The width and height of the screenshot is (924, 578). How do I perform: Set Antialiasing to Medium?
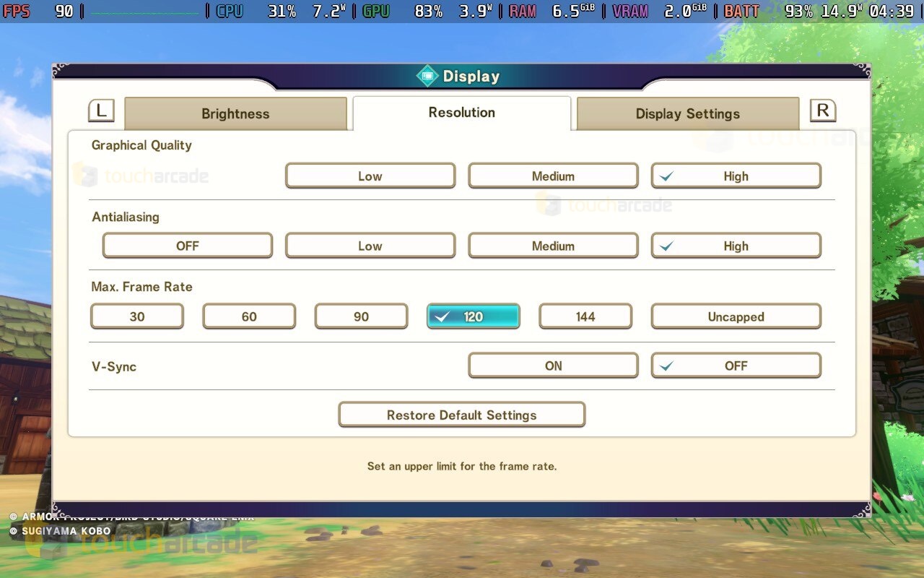pos(553,246)
